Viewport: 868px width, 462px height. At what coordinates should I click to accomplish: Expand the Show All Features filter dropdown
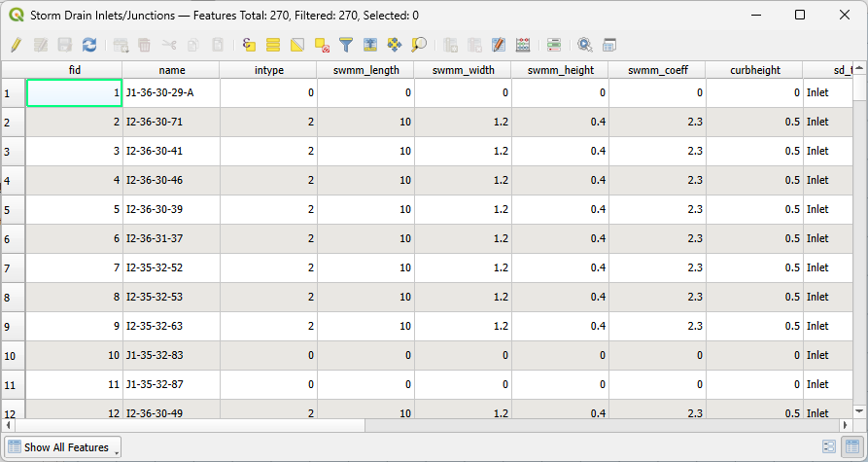(x=63, y=447)
